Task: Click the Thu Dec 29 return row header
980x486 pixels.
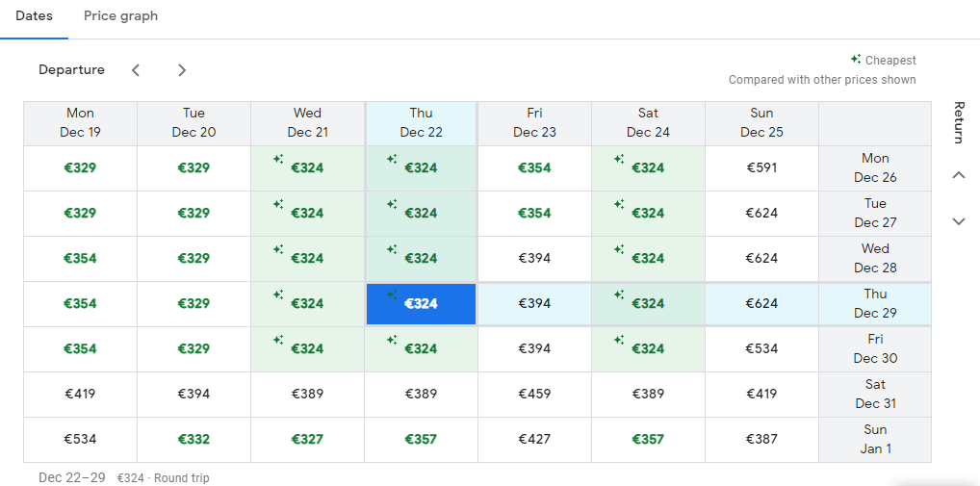Action: pos(875,303)
